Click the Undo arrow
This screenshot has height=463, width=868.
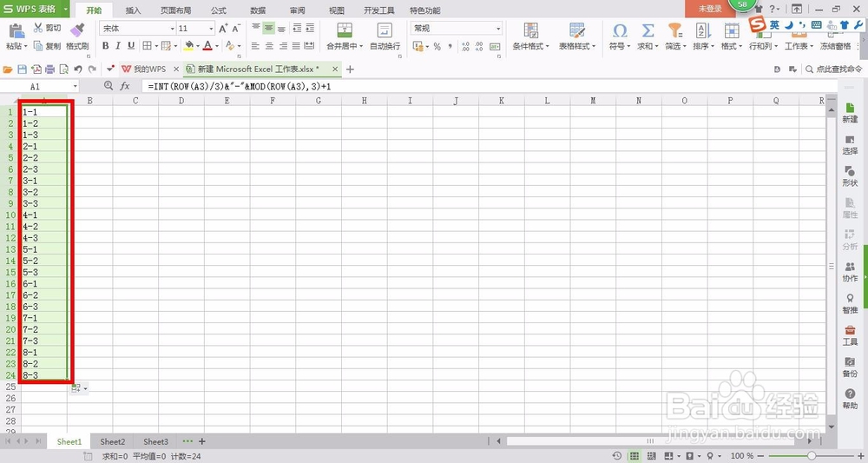click(x=78, y=69)
